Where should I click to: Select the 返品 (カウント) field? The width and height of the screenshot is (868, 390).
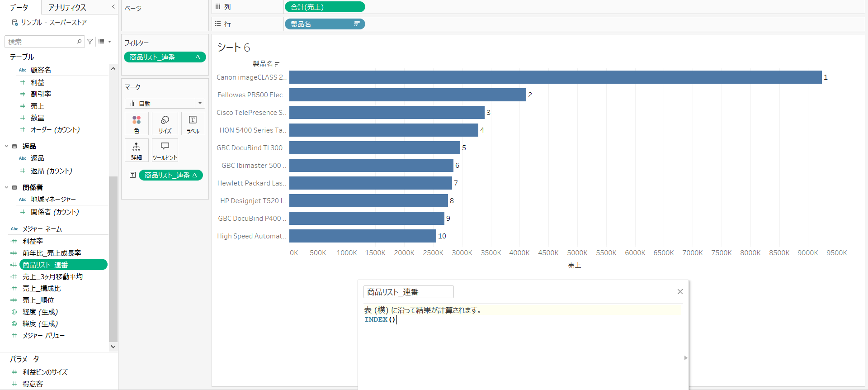[52, 171]
